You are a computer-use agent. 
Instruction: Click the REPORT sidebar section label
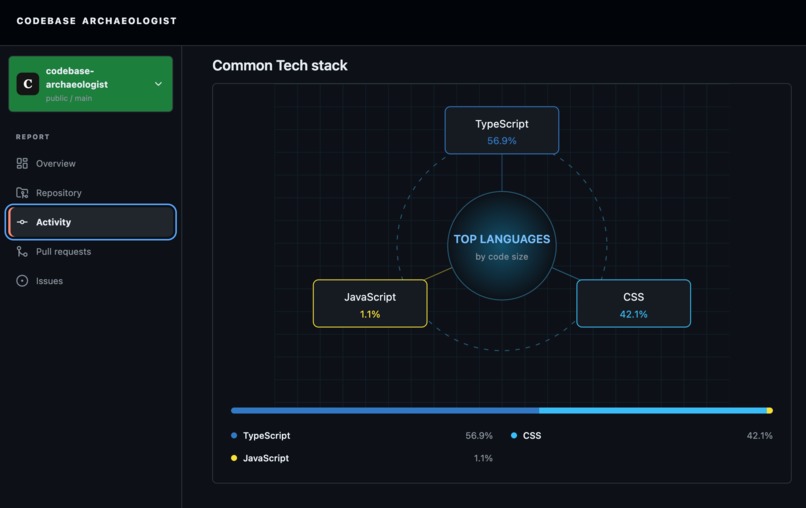point(32,137)
